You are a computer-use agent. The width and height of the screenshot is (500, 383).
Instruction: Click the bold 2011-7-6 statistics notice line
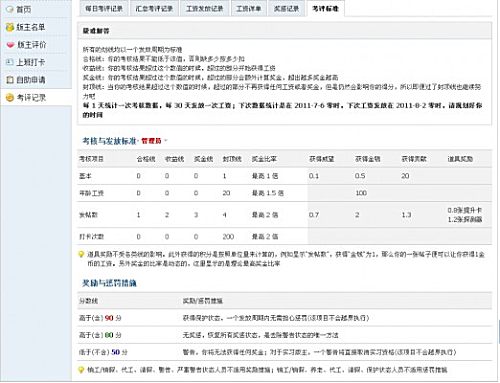click(282, 110)
